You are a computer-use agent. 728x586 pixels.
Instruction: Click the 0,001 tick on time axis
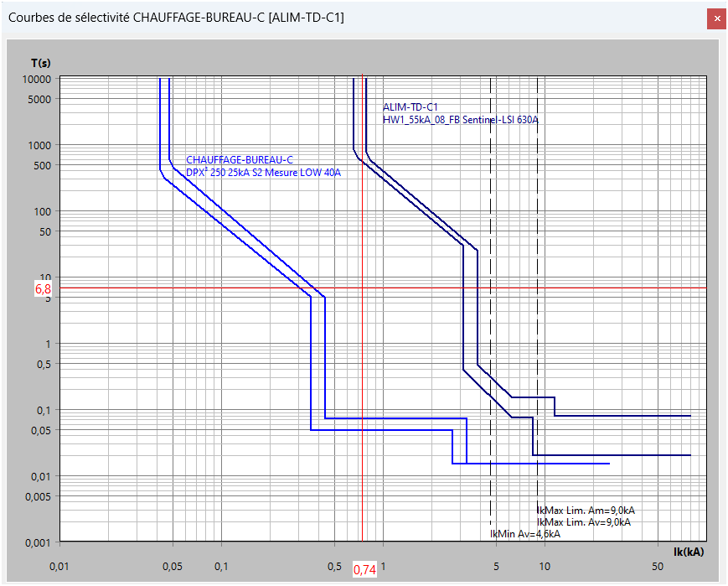point(39,542)
